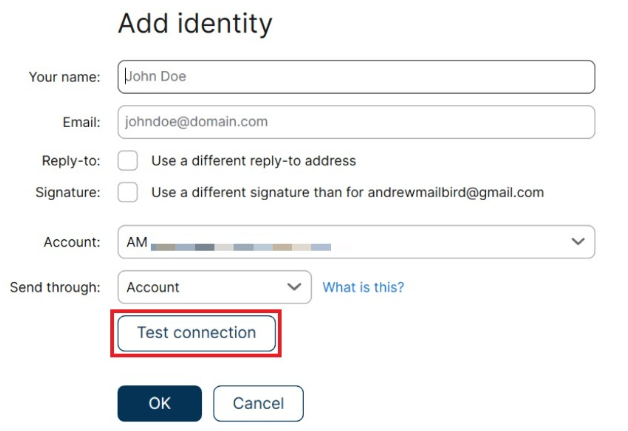Image resolution: width=628 pixels, height=431 pixels.
Task: Click the 'Add identity' dialog heading
Action: pos(195,23)
